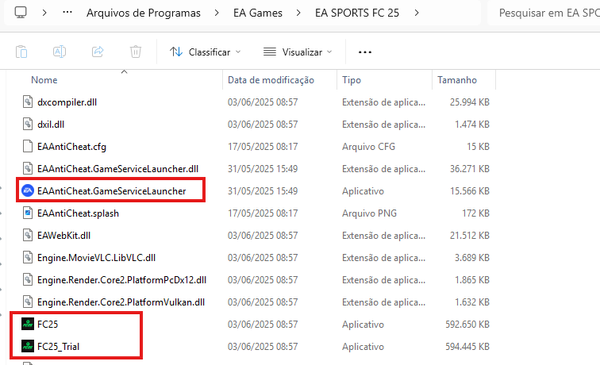600x365 pixels.
Task: Select the dxcompiler.dll file icon
Action: click(x=28, y=102)
